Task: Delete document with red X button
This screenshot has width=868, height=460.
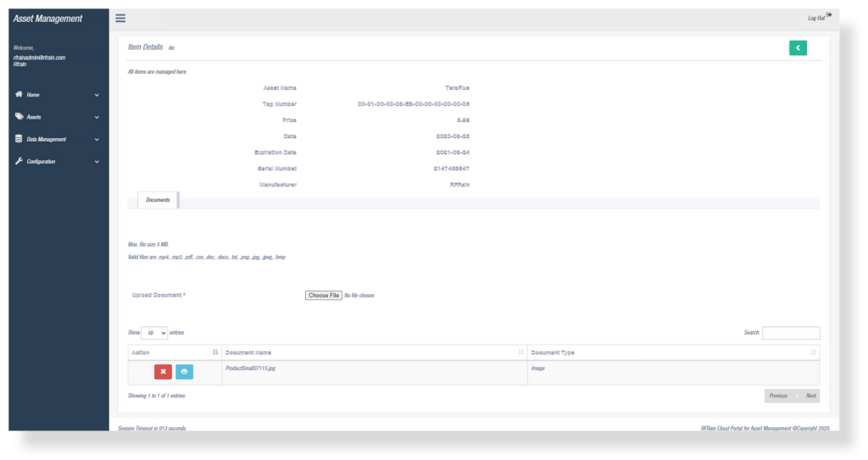Action: pos(163,372)
